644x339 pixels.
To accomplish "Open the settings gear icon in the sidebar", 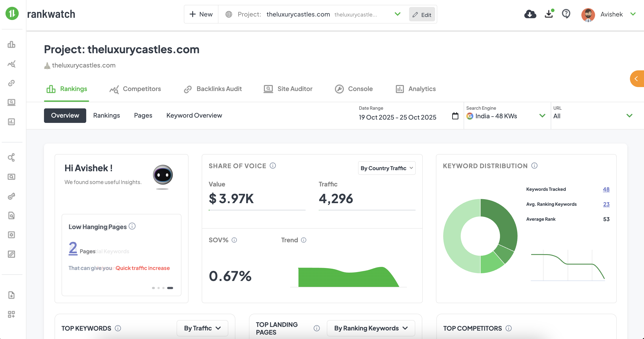I will [12, 235].
